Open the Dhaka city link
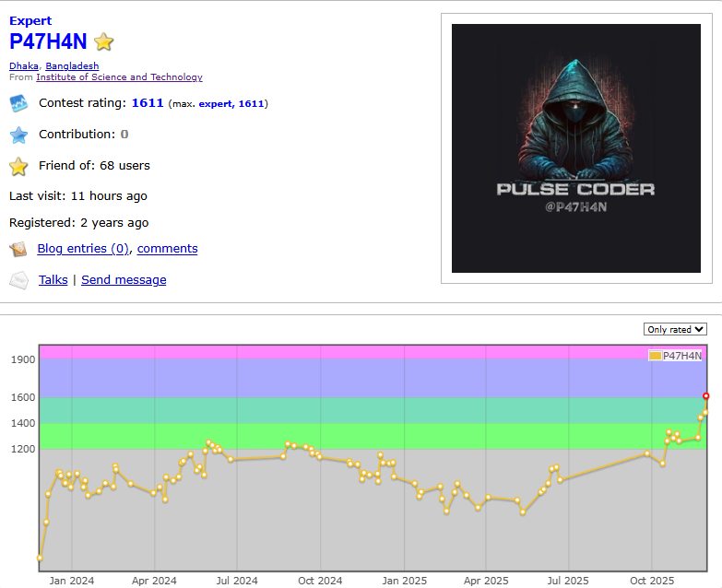Screen dimensions: 722x588 24,65
